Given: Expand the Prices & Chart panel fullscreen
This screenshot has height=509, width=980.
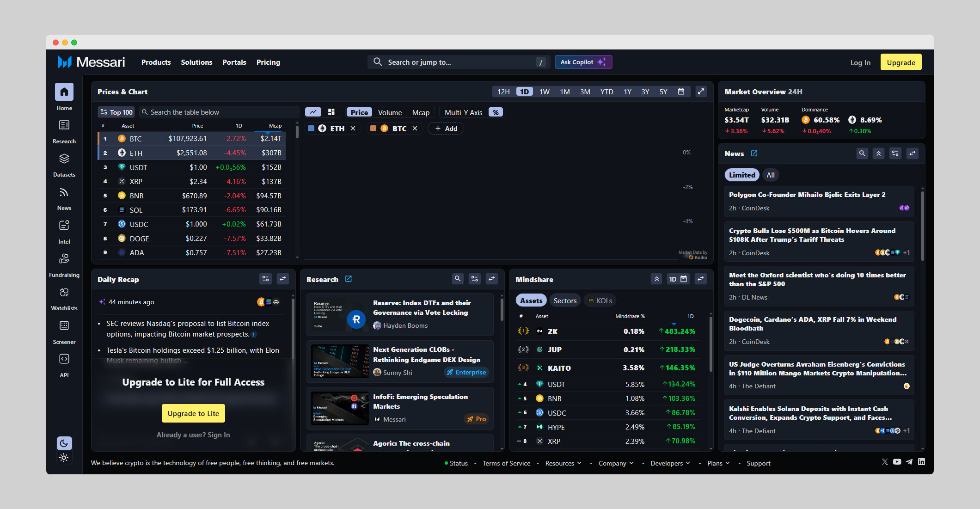Looking at the screenshot, I should coord(701,92).
